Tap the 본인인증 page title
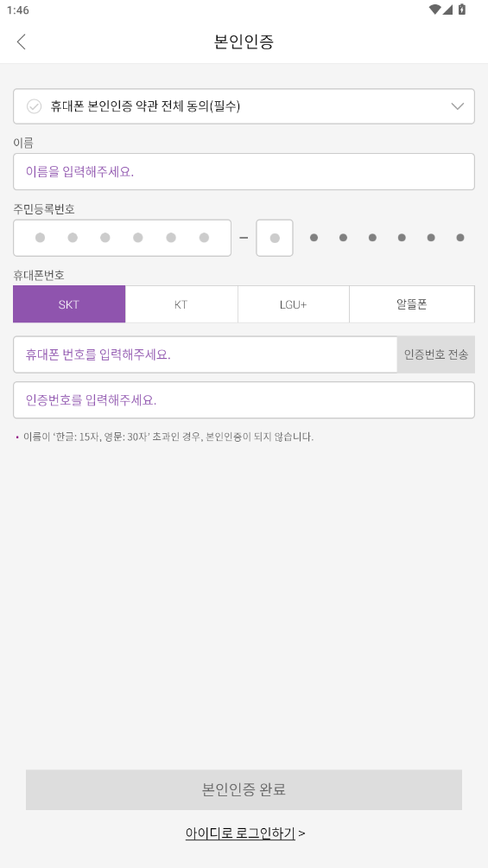The height and width of the screenshot is (868, 488). 244,41
